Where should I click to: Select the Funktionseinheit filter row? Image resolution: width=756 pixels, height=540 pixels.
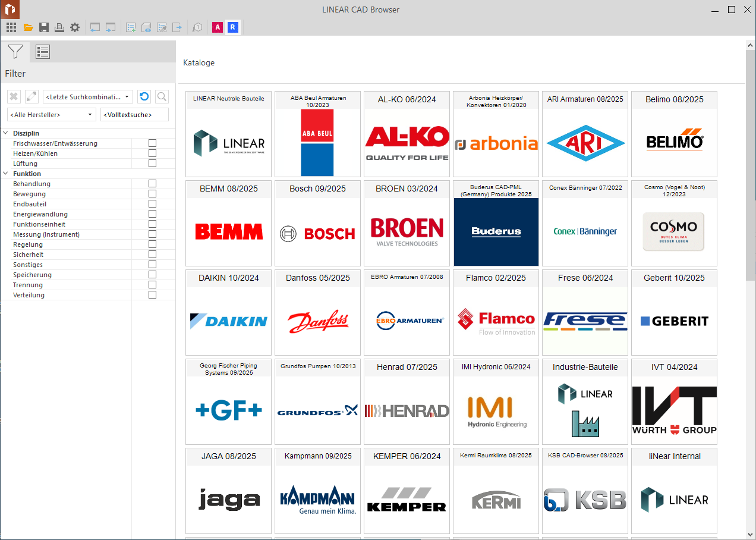point(88,224)
